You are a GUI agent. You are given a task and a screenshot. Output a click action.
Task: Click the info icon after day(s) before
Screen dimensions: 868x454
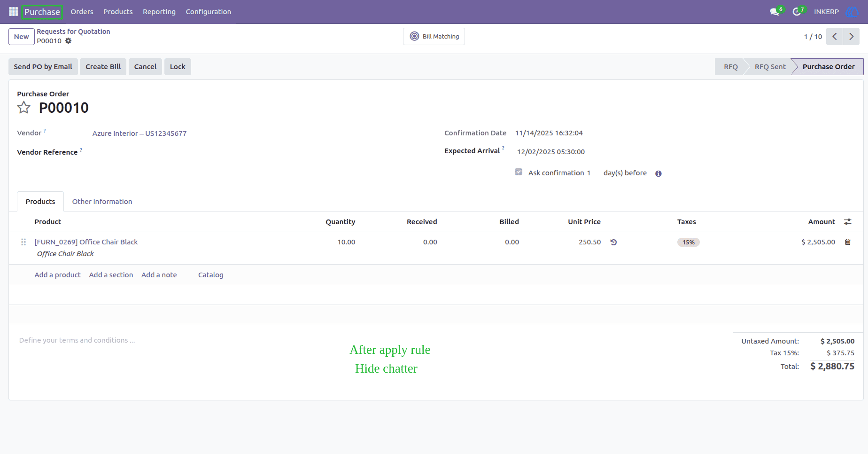click(x=659, y=173)
